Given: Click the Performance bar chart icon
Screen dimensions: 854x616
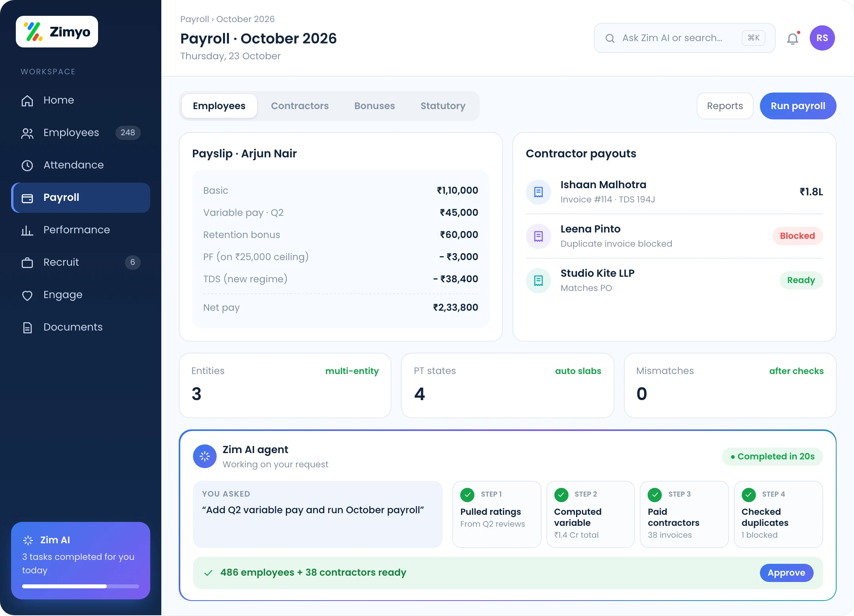Looking at the screenshot, I should click(x=27, y=230).
